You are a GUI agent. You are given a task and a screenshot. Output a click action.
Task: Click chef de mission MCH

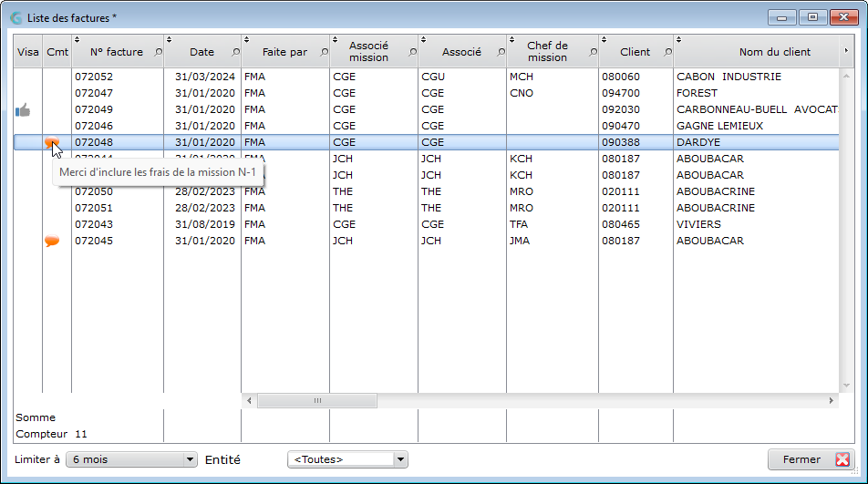pyautogui.click(x=521, y=77)
